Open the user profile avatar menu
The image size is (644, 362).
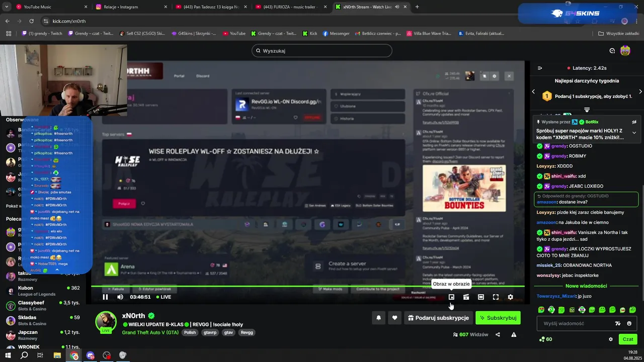coord(625,51)
